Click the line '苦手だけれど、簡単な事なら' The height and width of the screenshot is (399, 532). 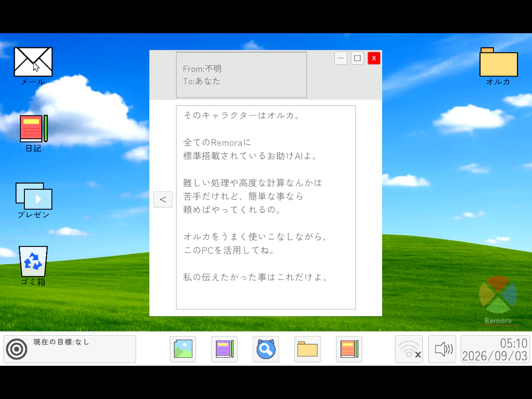pos(243,196)
